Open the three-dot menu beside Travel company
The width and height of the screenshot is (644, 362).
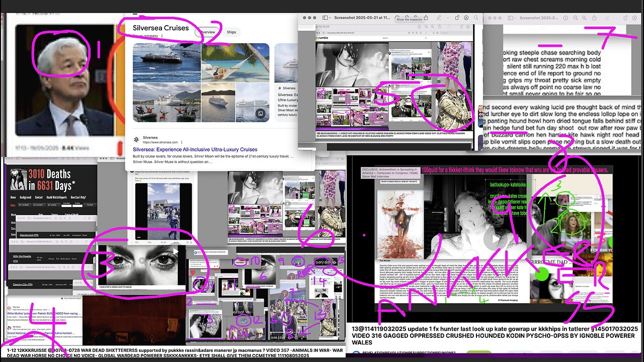162,36
